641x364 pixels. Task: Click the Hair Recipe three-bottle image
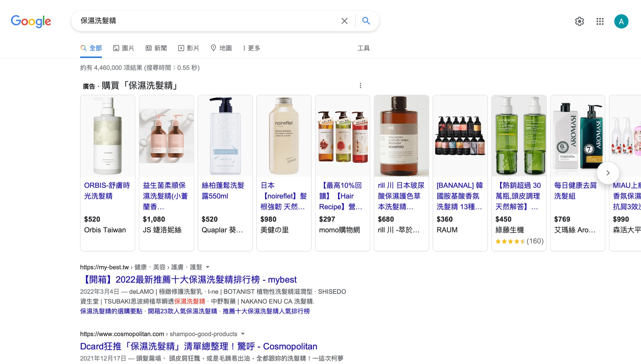[343, 136]
